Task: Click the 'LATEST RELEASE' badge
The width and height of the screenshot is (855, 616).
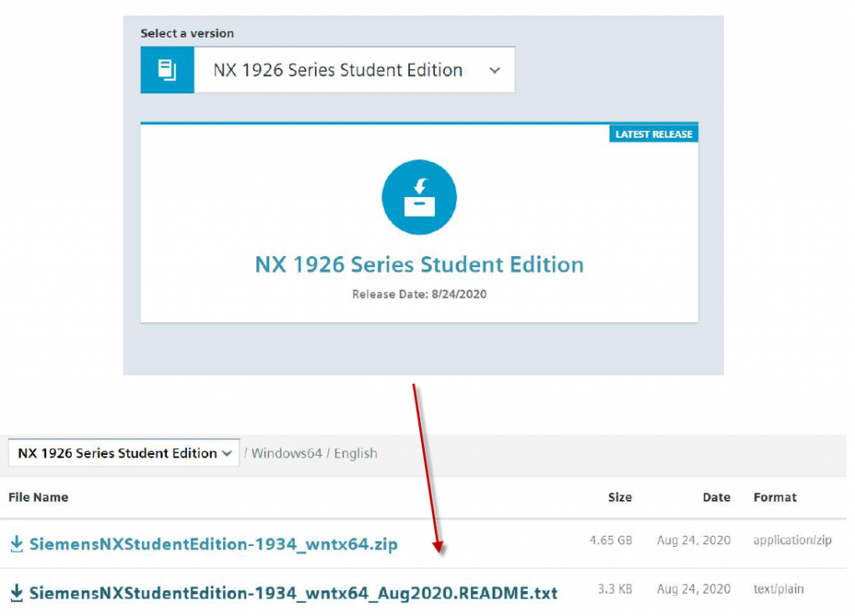Action: 653,134
